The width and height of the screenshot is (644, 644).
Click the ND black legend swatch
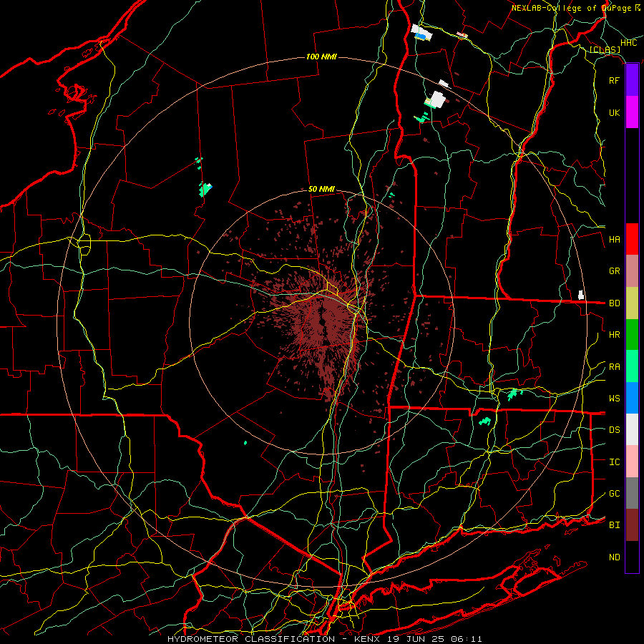[x=632, y=557]
